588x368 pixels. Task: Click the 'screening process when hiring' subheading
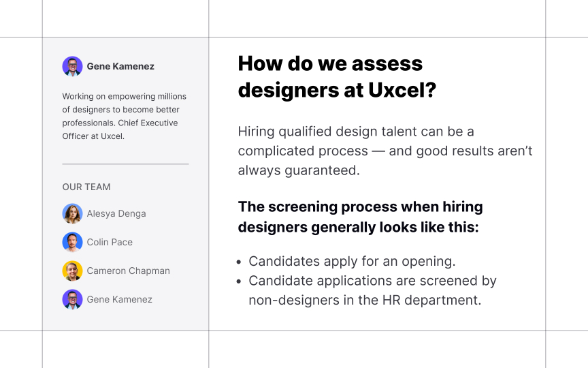pyautogui.click(x=360, y=217)
